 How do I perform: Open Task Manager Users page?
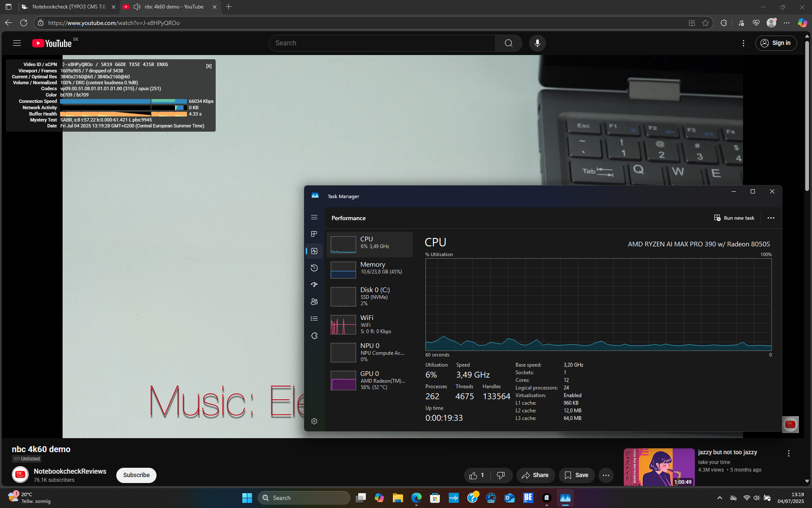click(x=314, y=302)
